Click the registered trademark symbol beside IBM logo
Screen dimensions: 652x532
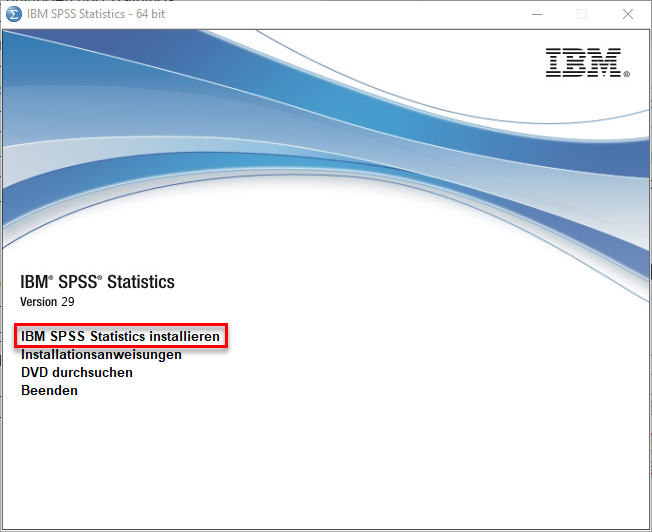tap(627, 74)
